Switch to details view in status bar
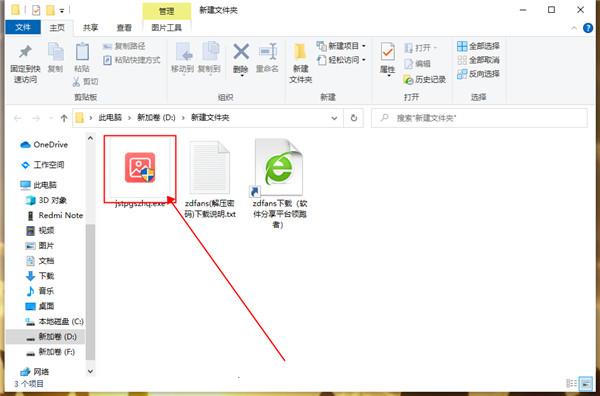600x396 pixels. [571, 383]
